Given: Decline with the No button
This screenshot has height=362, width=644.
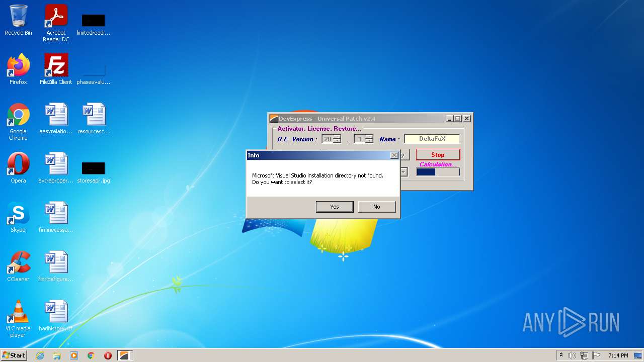Looking at the screenshot, I should click(377, 207).
